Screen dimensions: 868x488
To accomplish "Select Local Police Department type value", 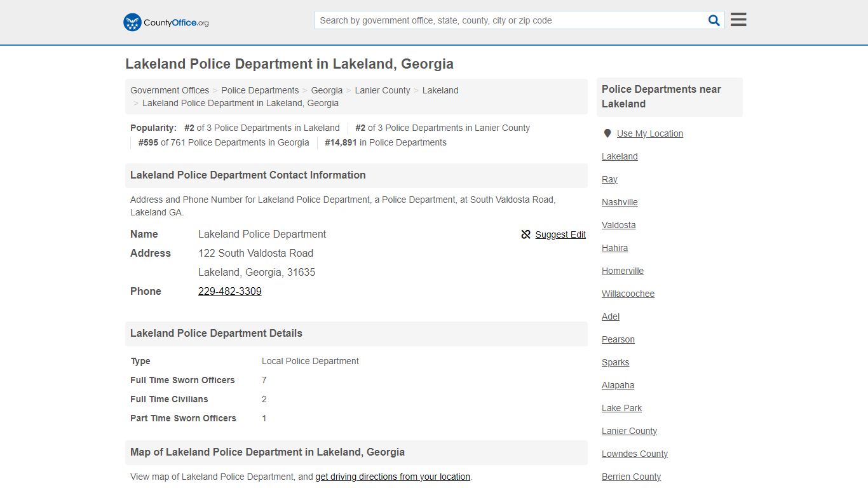I will click(310, 361).
